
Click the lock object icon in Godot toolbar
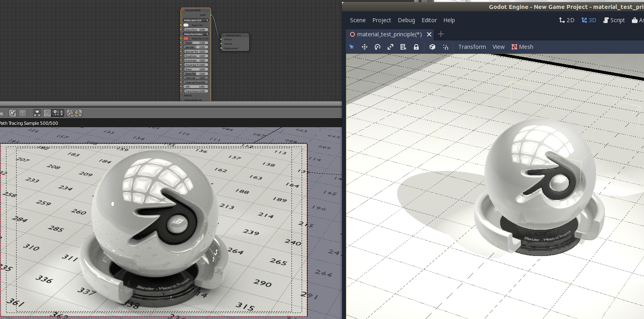click(416, 47)
